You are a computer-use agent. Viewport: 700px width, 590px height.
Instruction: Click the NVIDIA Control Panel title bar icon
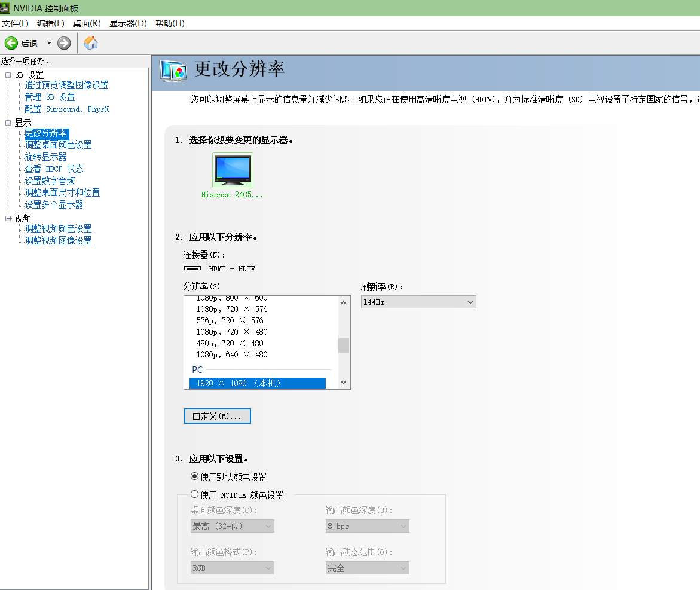pos(6,8)
